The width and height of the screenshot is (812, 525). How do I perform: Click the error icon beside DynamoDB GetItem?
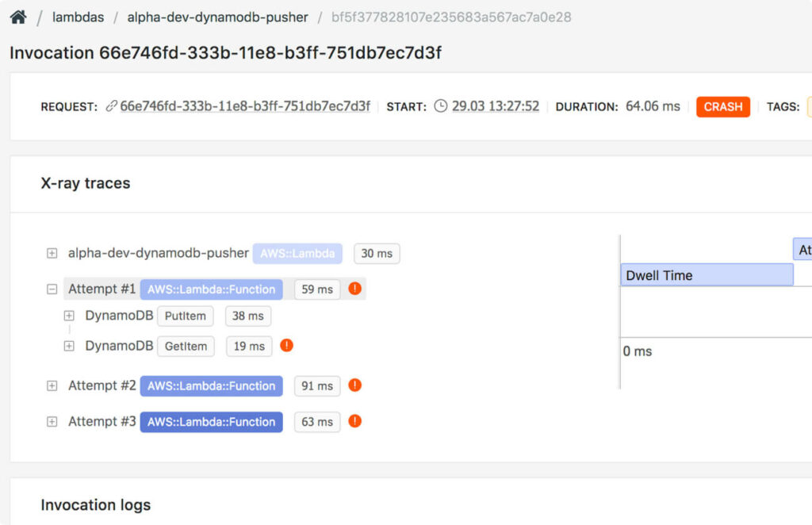click(286, 346)
